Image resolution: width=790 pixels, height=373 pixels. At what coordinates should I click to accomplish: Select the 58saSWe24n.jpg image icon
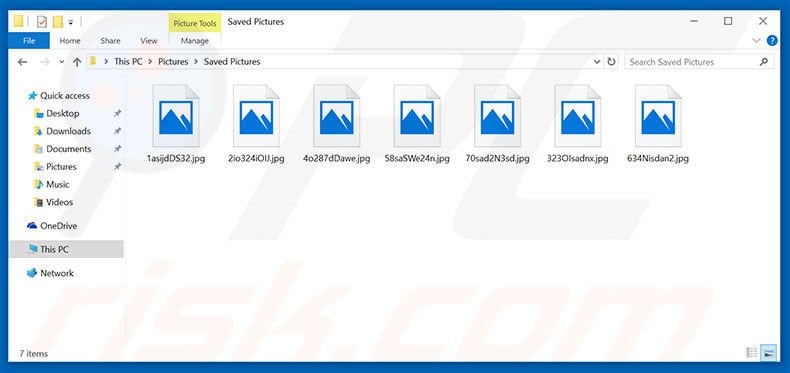pyautogui.click(x=417, y=116)
